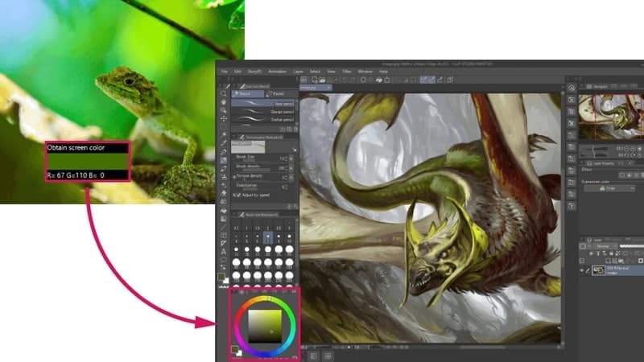The image size is (644, 362).
Task: Open the Edit menu
Action: click(x=237, y=72)
